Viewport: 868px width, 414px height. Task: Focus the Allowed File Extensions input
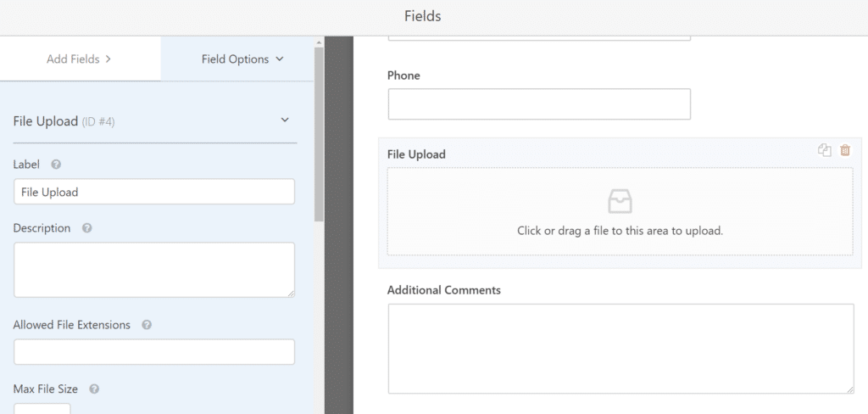point(154,352)
